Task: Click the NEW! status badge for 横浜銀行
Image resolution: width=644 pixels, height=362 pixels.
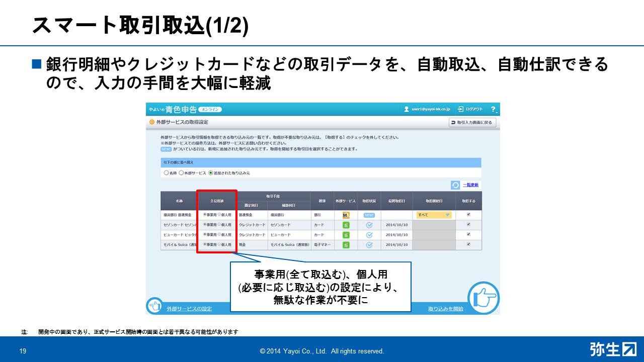Action: point(369,215)
